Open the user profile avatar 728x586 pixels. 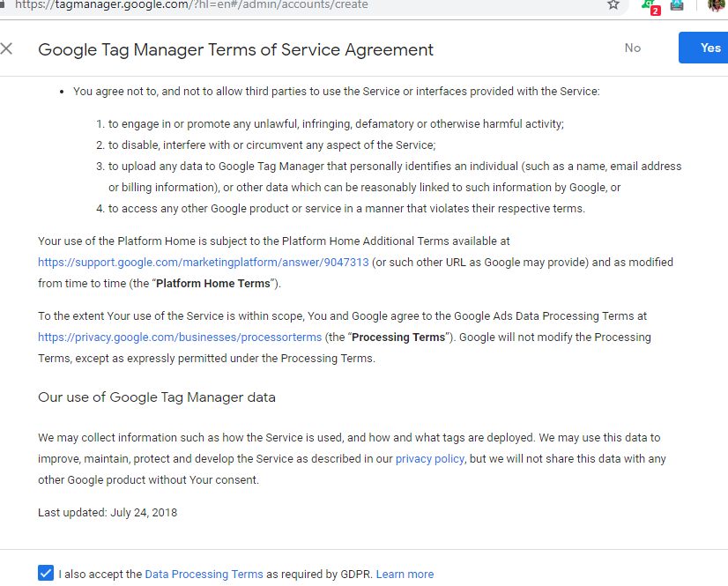tap(717, 4)
